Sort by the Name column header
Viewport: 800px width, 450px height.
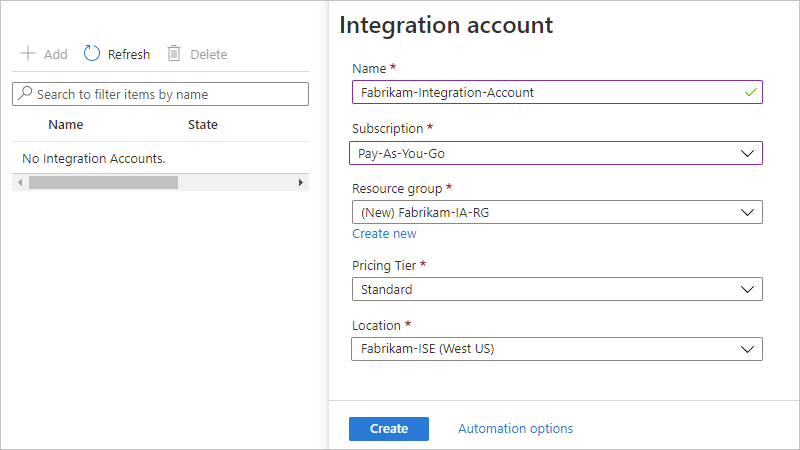(x=66, y=124)
